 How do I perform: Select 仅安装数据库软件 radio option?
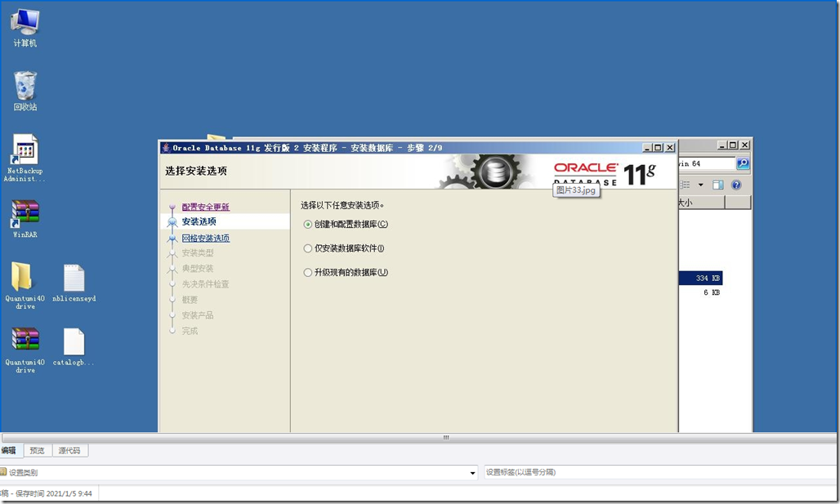pyautogui.click(x=307, y=248)
